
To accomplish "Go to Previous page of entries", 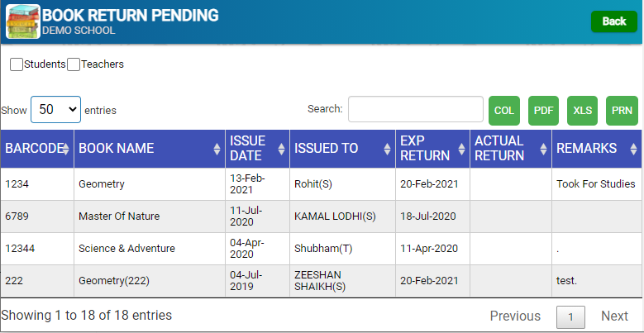I will tap(515, 316).
